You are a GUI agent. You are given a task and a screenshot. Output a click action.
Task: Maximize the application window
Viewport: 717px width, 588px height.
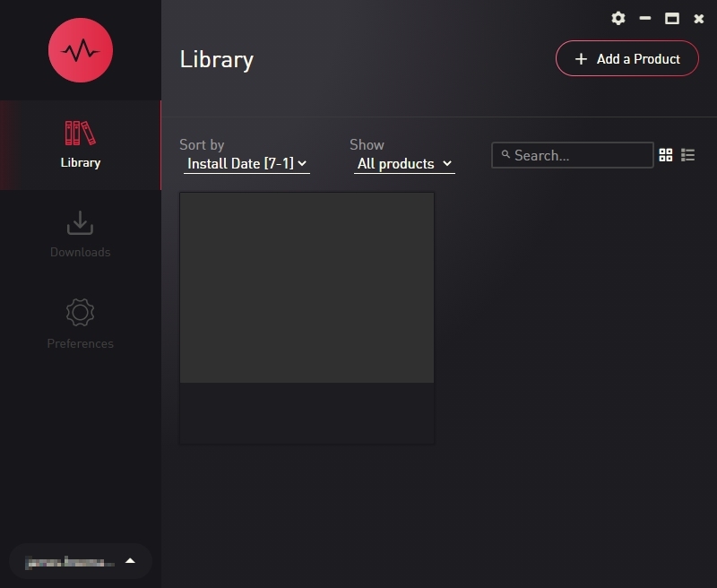click(x=671, y=18)
